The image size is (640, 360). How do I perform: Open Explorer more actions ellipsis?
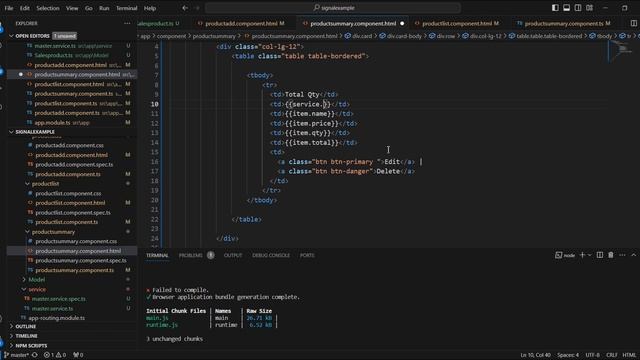point(127,24)
